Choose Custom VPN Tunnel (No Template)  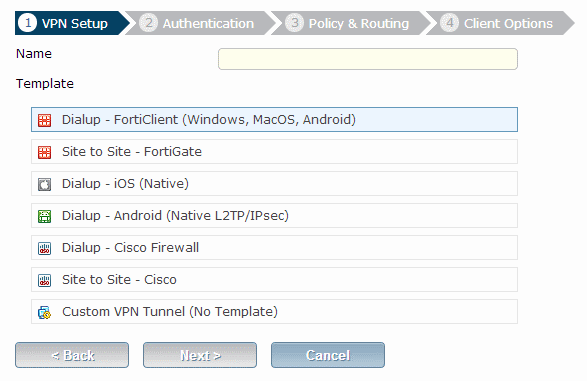pyautogui.click(x=274, y=311)
